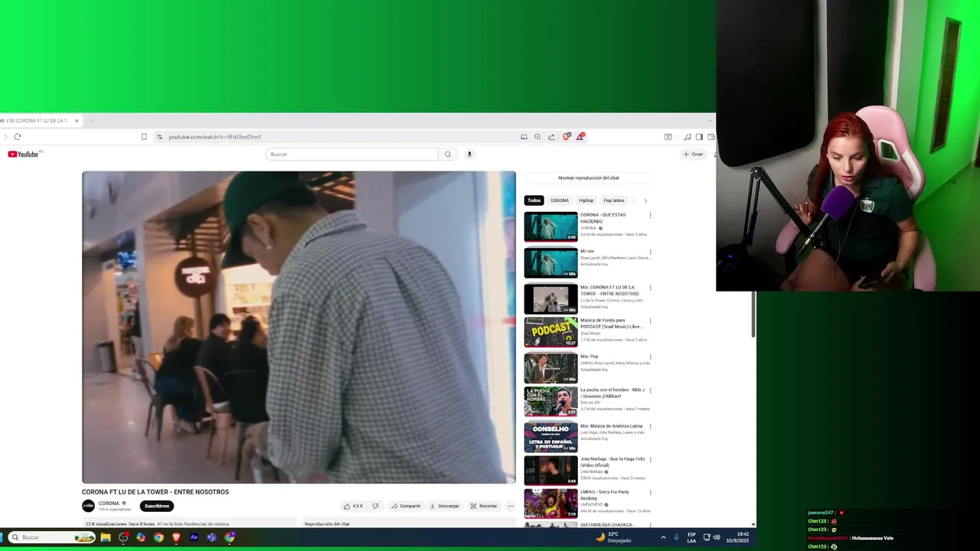The width and height of the screenshot is (980, 551).
Task: Click the YouTube logo home icon
Action: click(23, 154)
